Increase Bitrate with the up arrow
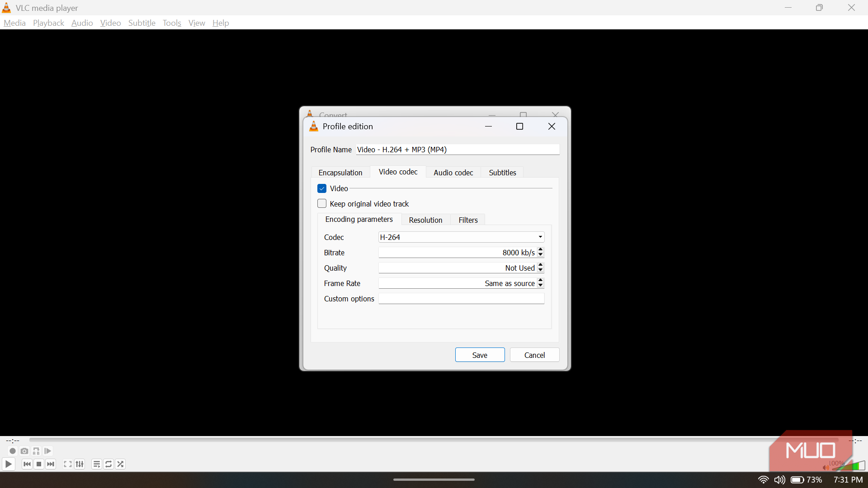Screen dimensions: 868x488 540,250
